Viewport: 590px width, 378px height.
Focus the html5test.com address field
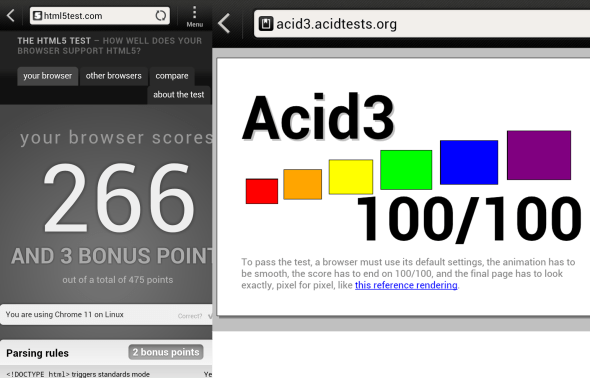(100, 16)
